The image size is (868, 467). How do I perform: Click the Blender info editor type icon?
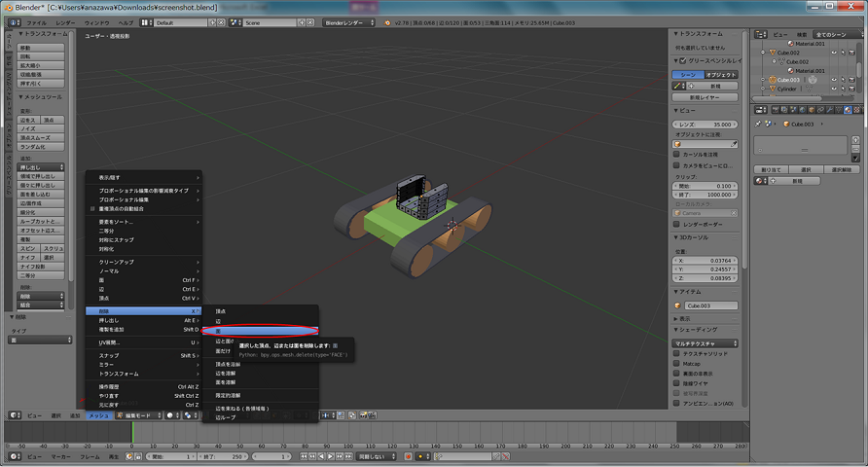[10, 20]
